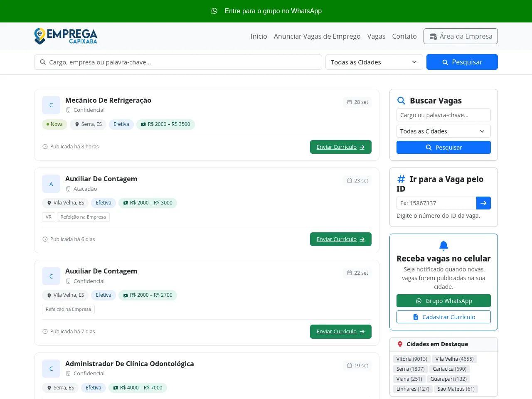Click the C avatar of Mecânico De Refrigeração
The height and width of the screenshot is (399, 532).
[x=51, y=105]
